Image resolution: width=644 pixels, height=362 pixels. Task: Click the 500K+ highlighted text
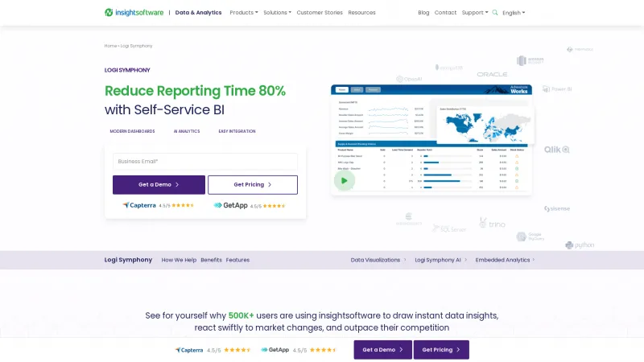coord(241,315)
